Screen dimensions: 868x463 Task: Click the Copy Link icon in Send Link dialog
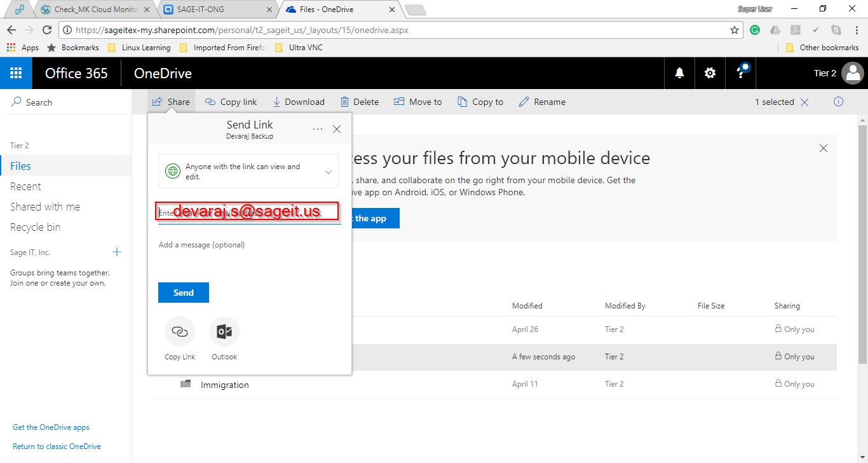tap(180, 332)
